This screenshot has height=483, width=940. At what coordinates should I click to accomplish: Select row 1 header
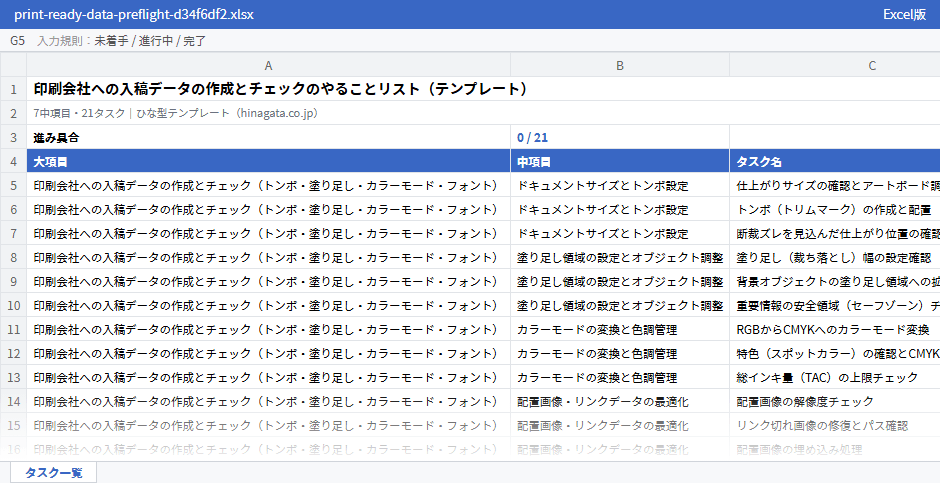(x=13, y=89)
